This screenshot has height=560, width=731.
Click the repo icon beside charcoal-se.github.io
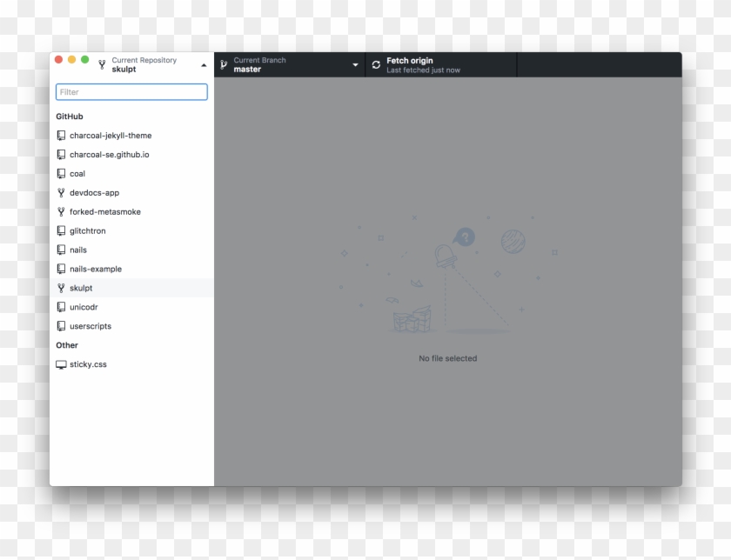click(x=61, y=155)
